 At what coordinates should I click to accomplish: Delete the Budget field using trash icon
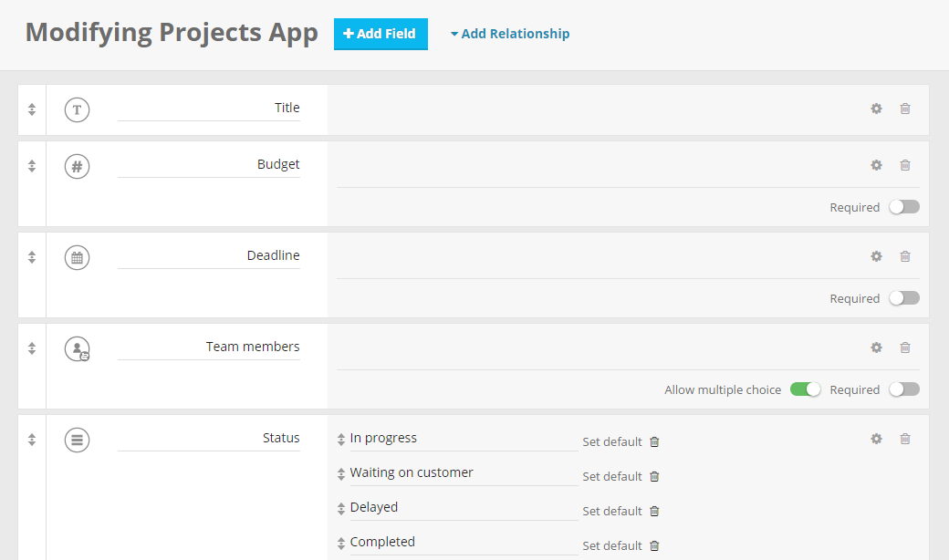(905, 165)
